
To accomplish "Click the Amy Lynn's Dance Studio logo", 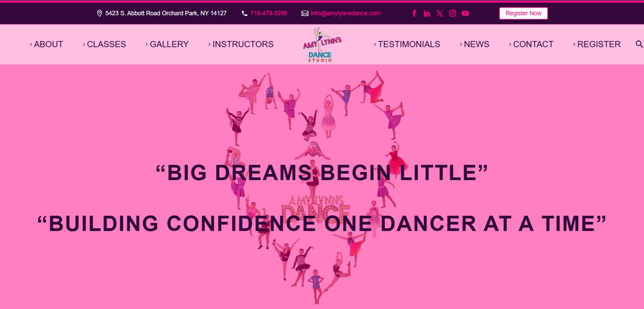I will 322,45.
